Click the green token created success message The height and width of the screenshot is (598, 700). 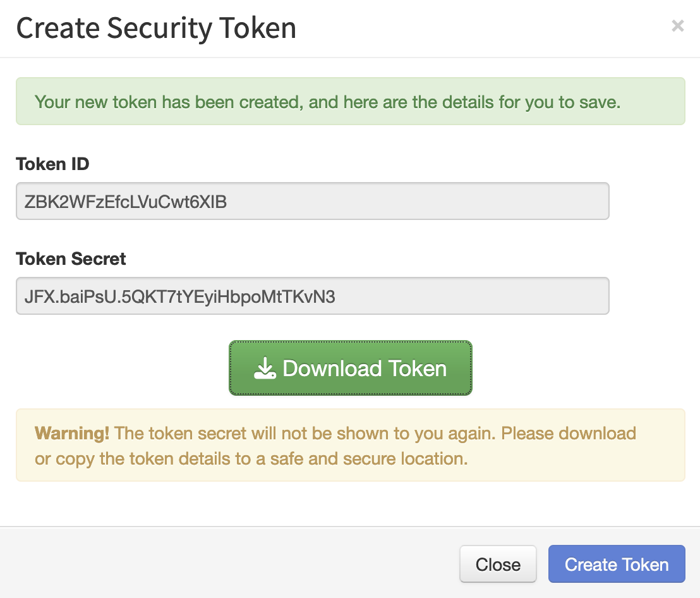351,101
